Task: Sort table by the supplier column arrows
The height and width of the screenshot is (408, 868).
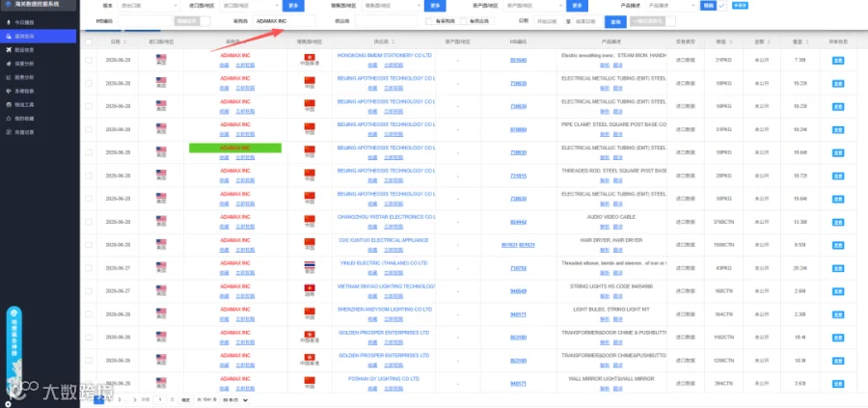Action: point(393,41)
